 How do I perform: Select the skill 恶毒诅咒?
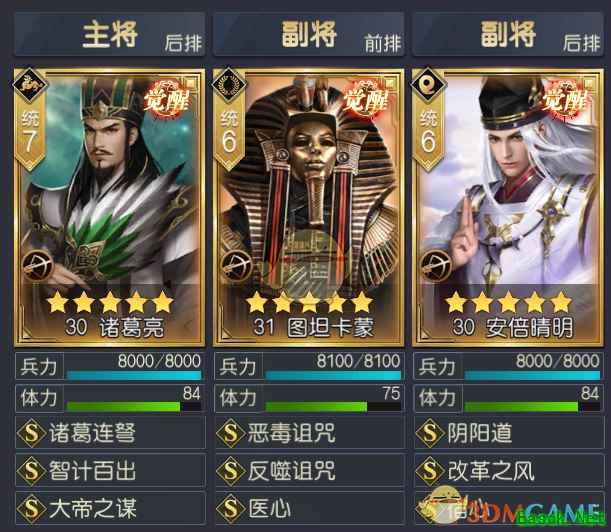309,433
